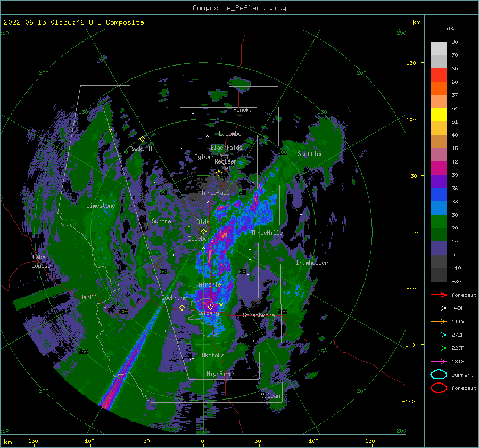Click the 80 dBZ color swatch

(x=439, y=48)
